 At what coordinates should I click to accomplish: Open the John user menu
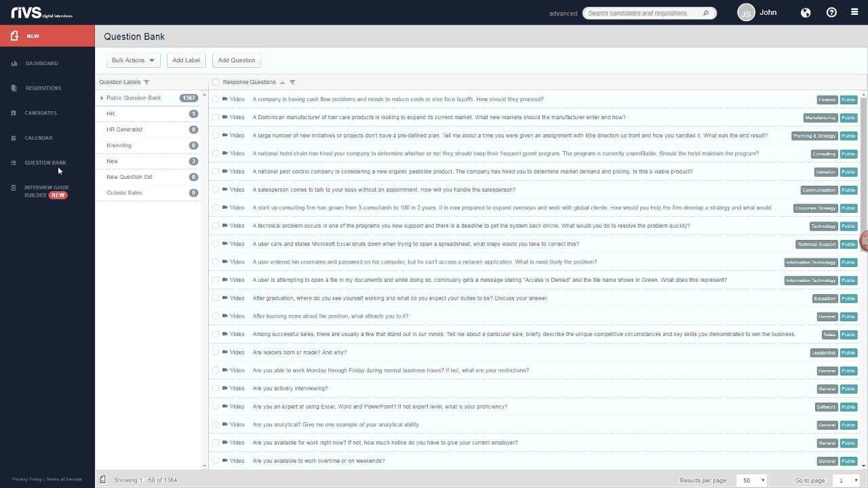[x=768, y=12]
